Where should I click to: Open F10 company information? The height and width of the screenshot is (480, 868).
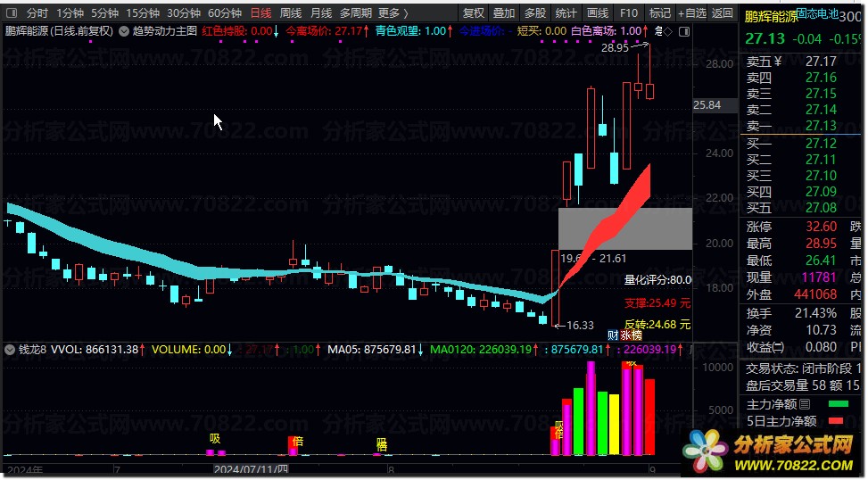pyautogui.click(x=629, y=12)
